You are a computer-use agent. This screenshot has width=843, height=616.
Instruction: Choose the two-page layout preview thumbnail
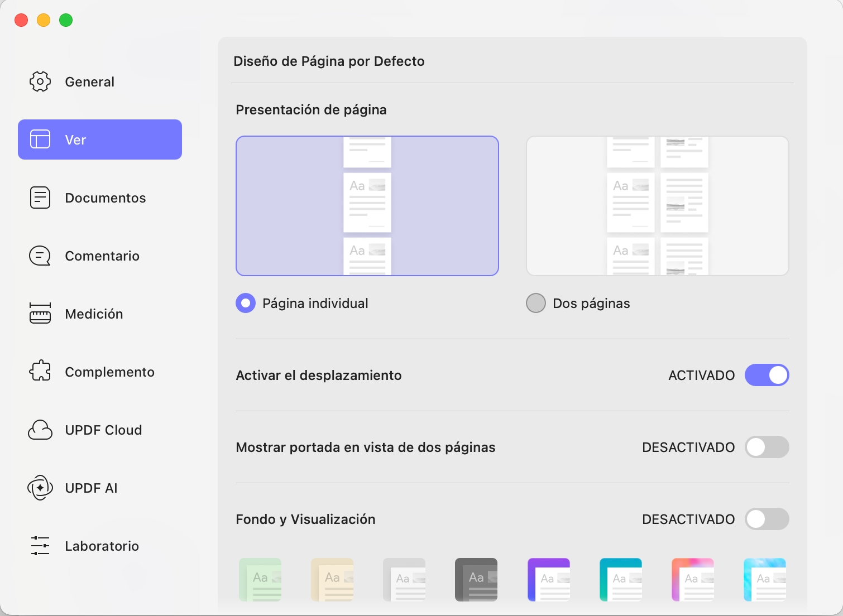pos(658,206)
